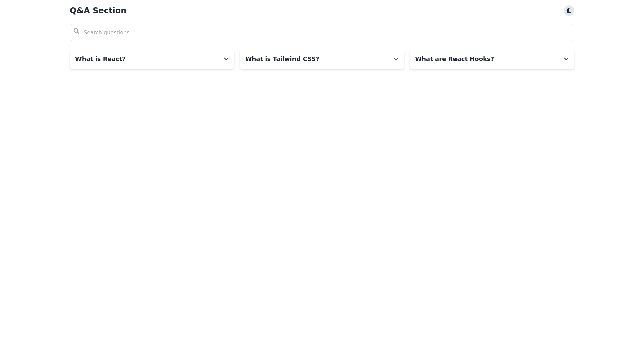Switch the theme using the top-right round button
The image size is (644, 362).
click(x=569, y=11)
